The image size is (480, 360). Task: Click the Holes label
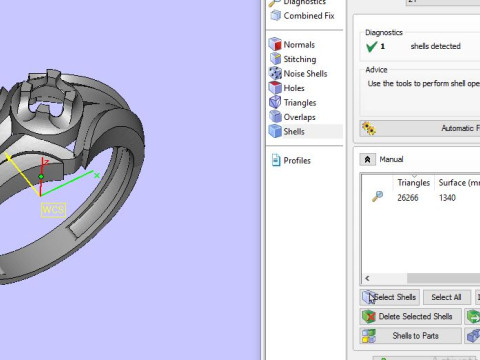point(294,88)
